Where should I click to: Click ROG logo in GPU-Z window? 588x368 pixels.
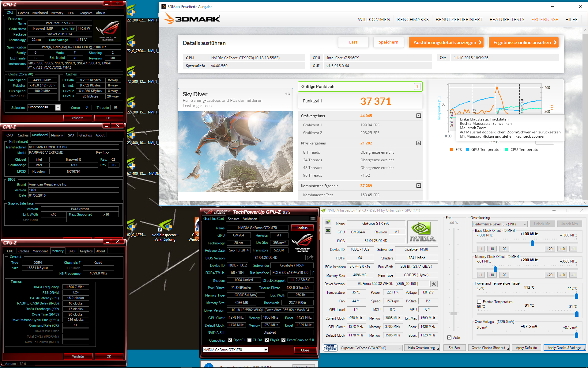point(302,242)
